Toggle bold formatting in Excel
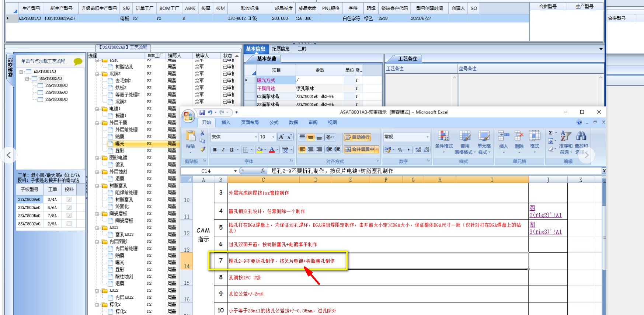The height and width of the screenshot is (315, 644). [215, 150]
